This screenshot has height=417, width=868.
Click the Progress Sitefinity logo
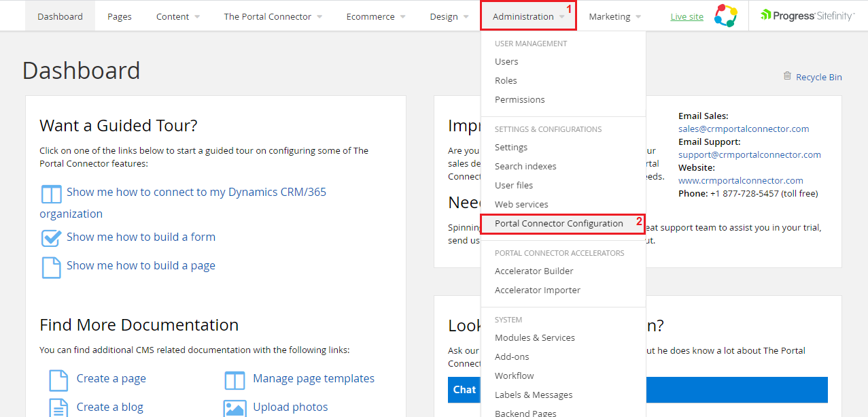[x=808, y=16]
